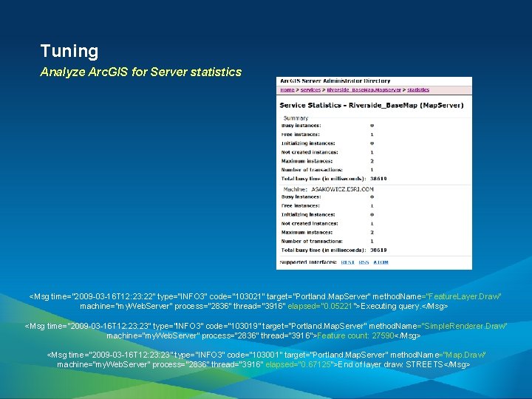
Task: Click the code="103001" log attribute
Action: point(255,355)
